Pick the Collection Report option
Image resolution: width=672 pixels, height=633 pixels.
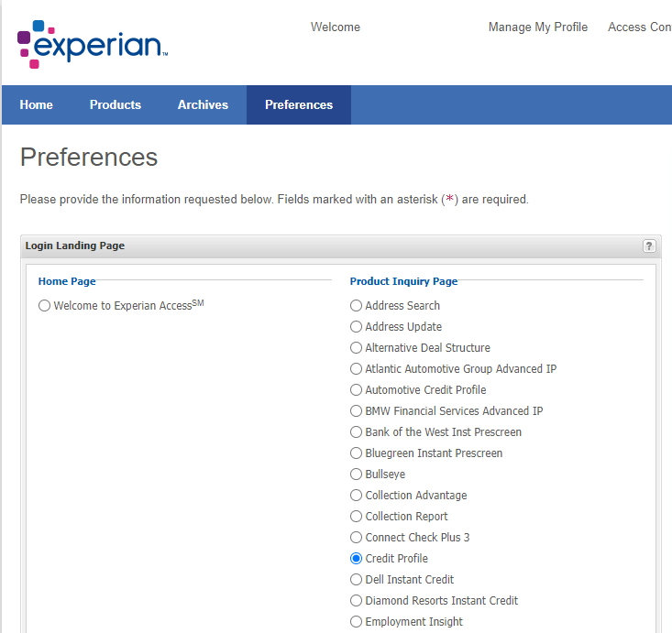pos(357,517)
